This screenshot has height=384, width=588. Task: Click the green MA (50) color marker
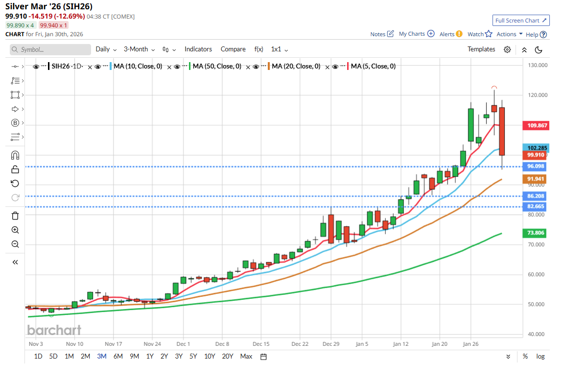pos(189,67)
